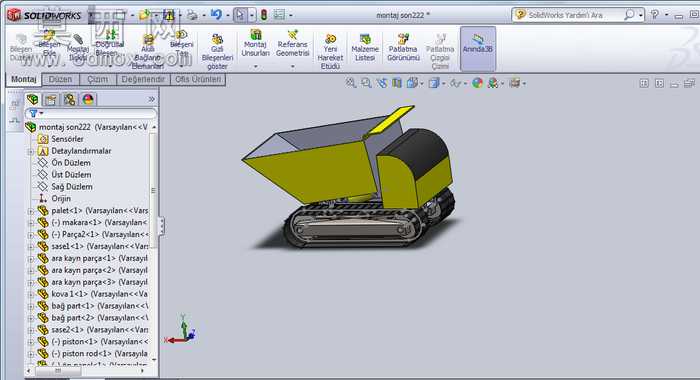Open dropdown arrow under Referans Geometrisi
The height and width of the screenshot is (380, 700).
click(x=292, y=67)
